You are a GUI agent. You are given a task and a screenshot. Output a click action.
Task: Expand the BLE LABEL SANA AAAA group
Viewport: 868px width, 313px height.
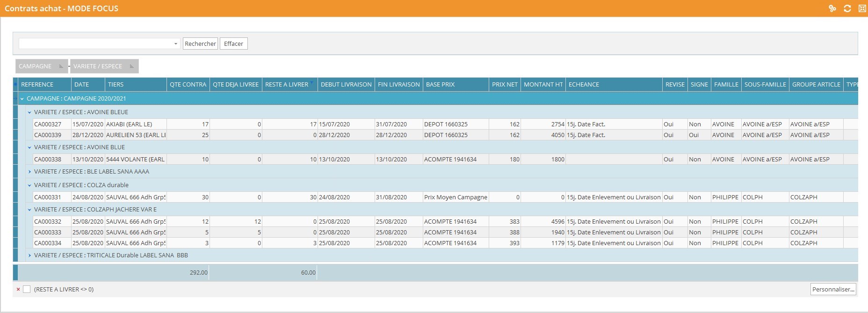(x=29, y=172)
